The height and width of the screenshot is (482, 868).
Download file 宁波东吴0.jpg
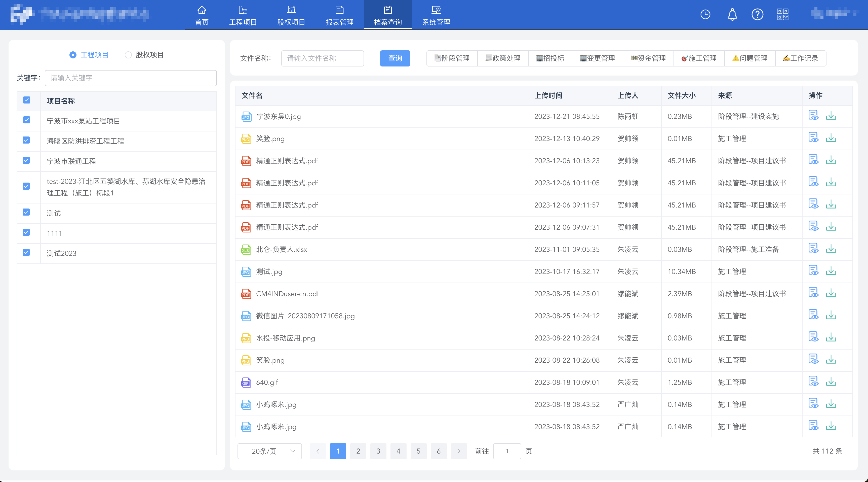[831, 115]
